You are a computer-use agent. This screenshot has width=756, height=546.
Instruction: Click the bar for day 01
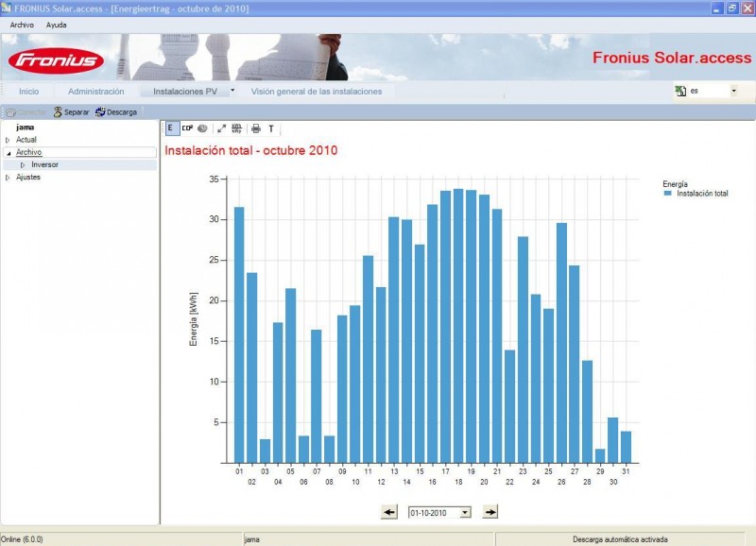(239, 335)
